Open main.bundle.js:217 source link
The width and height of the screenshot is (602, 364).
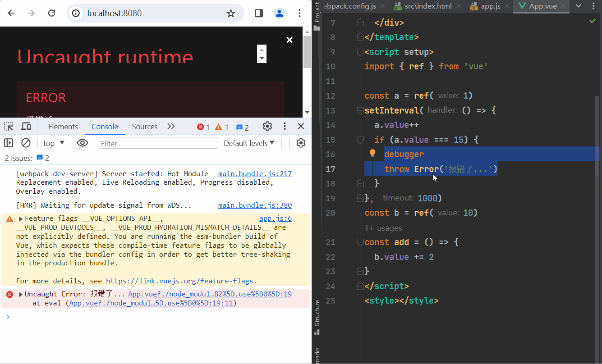(255, 173)
